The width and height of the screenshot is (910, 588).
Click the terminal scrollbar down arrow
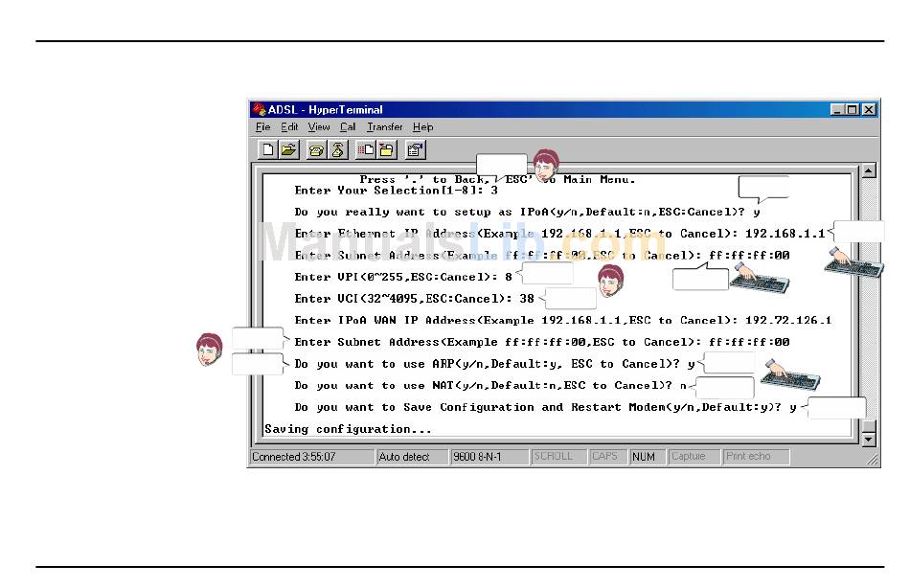click(868, 440)
